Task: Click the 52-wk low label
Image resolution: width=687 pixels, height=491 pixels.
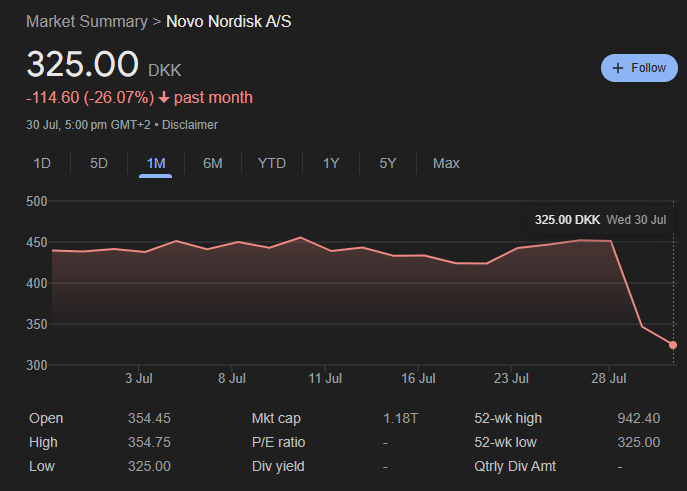Action: click(x=505, y=442)
